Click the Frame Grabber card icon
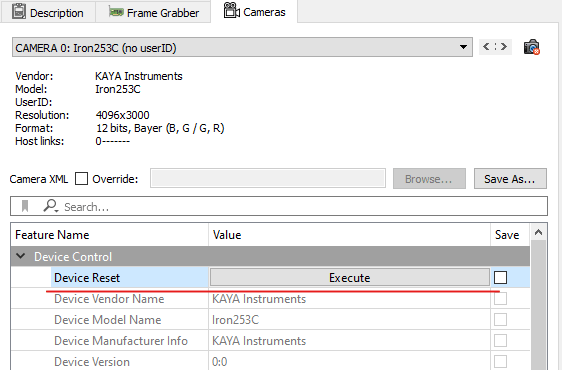562x370 pixels. pos(116,12)
